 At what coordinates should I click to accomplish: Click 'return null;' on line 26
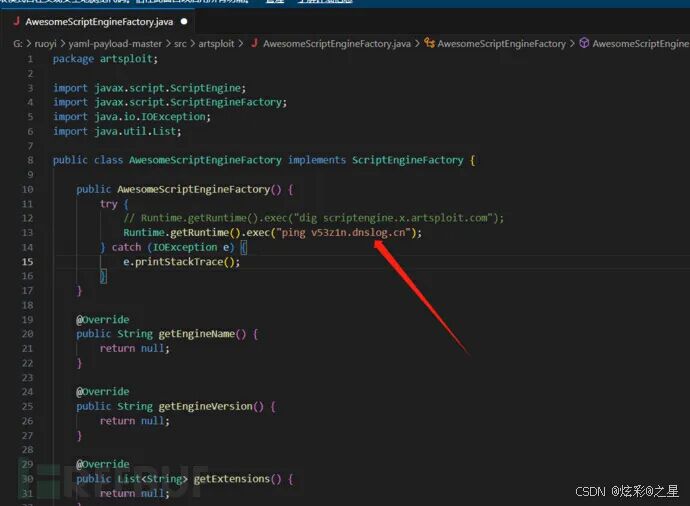[135, 421]
